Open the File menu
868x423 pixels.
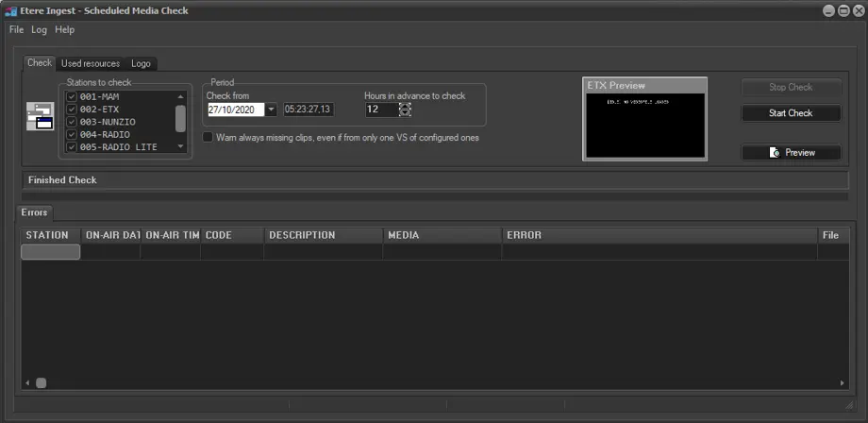[16, 30]
